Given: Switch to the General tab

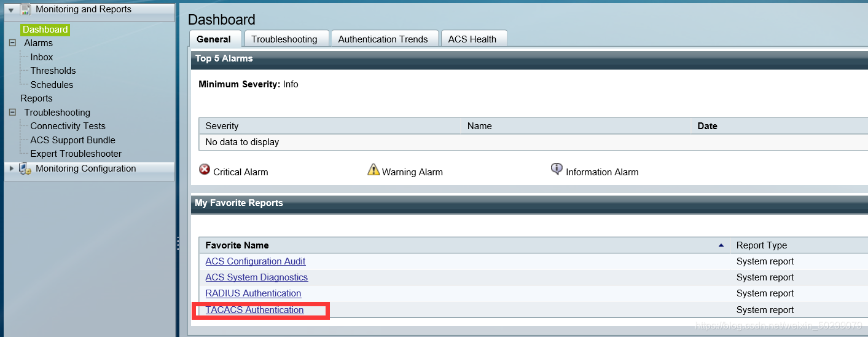Looking at the screenshot, I should tap(214, 39).
